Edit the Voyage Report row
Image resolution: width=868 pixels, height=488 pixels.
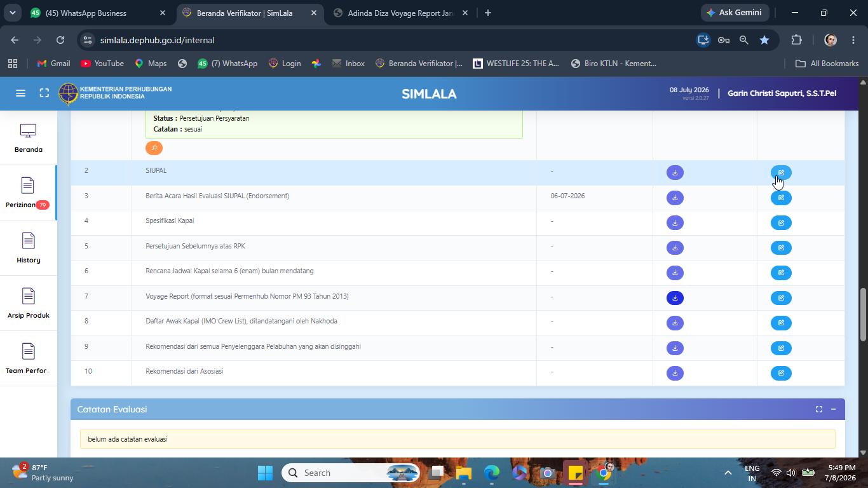(781, 298)
